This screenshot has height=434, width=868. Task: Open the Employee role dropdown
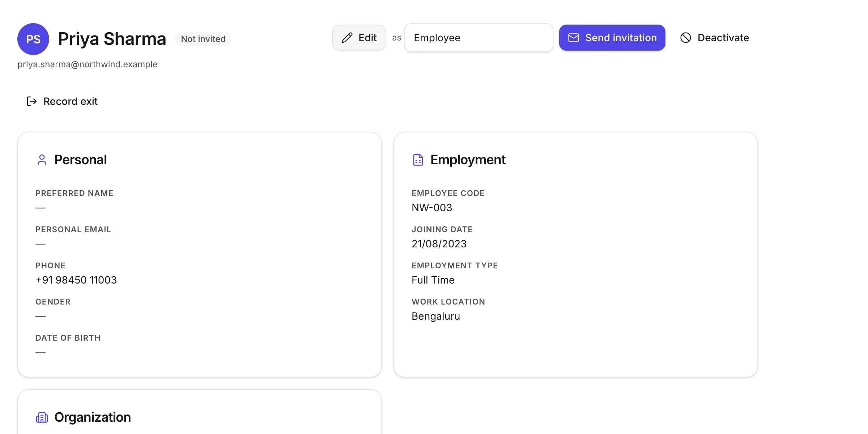click(x=479, y=38)
